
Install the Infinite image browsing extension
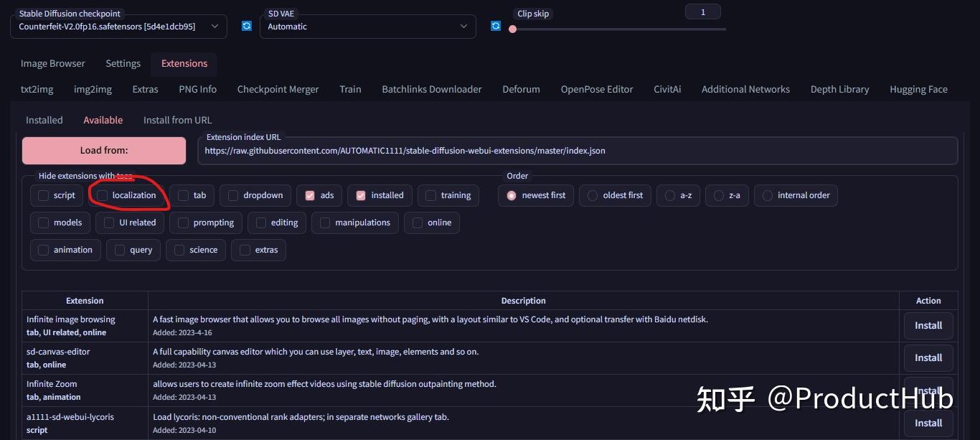(x=928, y=325)
